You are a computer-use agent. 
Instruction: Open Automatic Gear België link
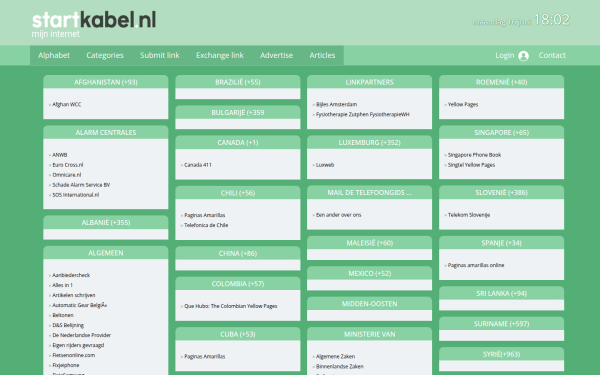tap(80, 305)
